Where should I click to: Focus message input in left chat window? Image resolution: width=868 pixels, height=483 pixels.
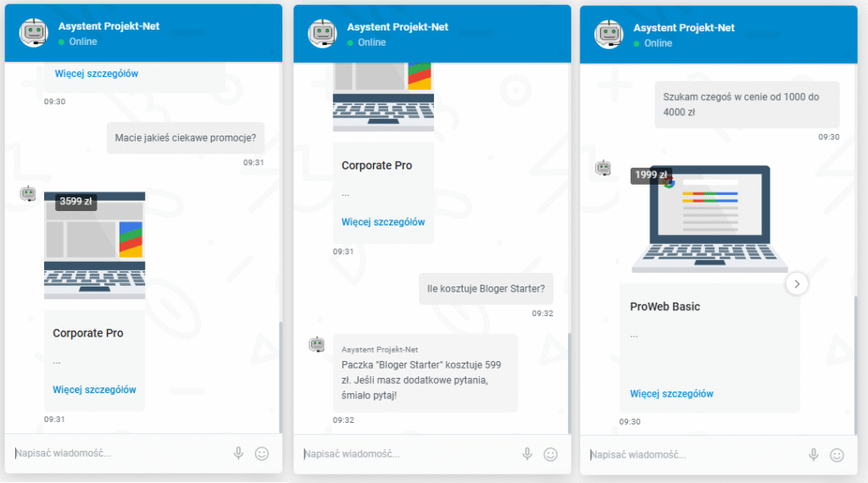tap(119, 453)
